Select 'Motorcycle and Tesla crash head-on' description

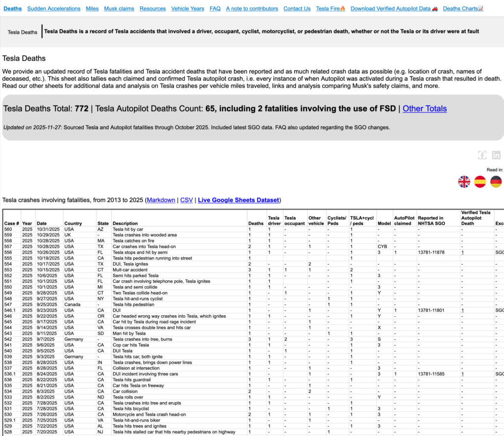[x=150, y=414]
